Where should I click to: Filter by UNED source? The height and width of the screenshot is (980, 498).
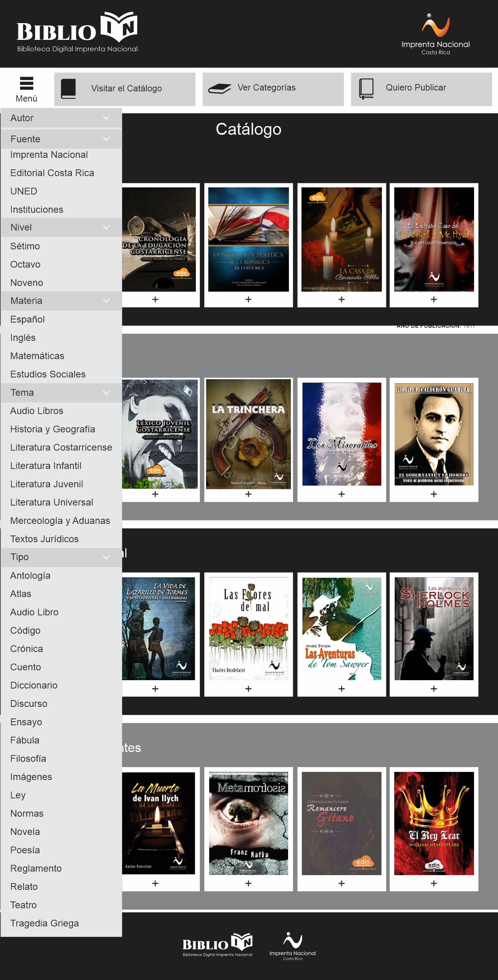tap(24, 191)
